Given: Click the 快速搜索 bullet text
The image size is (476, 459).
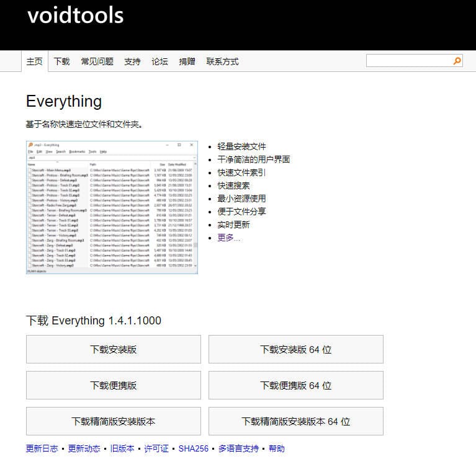Looking at the screenshot, I should click(233, 185).
